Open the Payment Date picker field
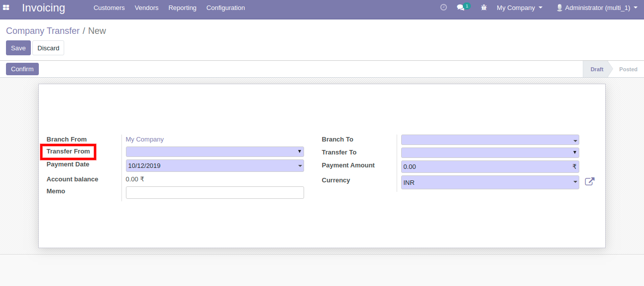 pos(215,166)
